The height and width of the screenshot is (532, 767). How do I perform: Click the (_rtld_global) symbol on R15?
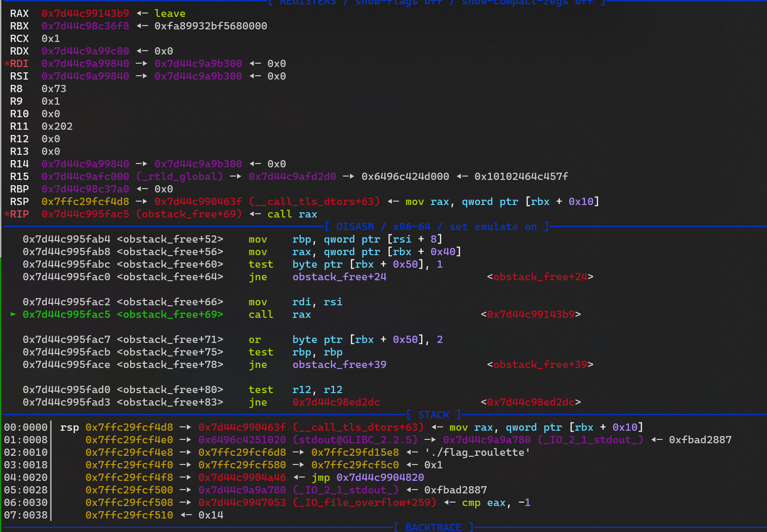(180, 177)
